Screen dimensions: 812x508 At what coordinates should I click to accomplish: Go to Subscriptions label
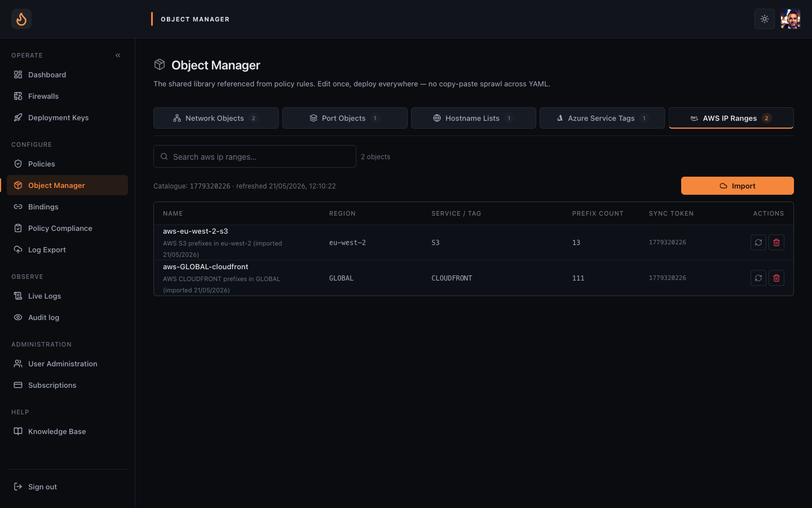[x=52, y=385]
